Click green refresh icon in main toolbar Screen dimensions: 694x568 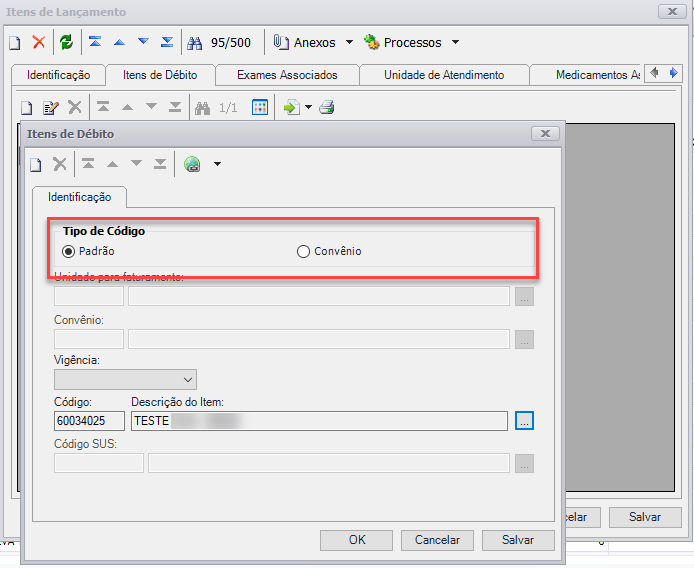66,43
